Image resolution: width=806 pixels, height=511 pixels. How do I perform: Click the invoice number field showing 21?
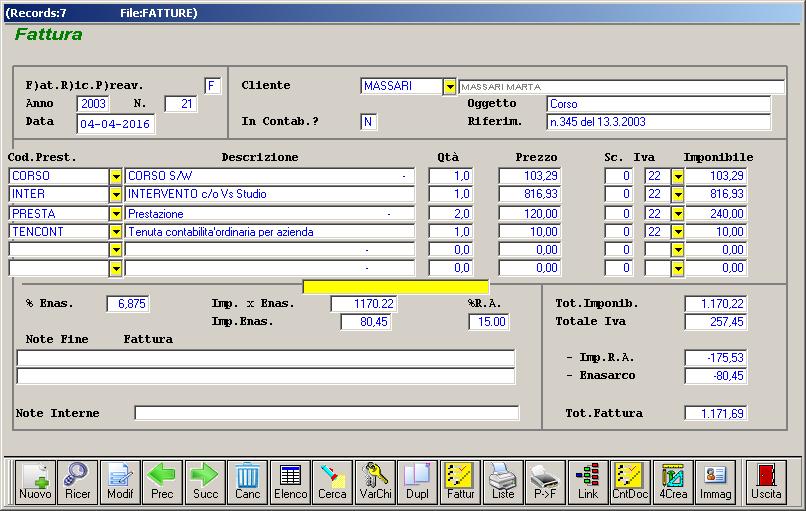pyautogui.click(x=181, y=104)
